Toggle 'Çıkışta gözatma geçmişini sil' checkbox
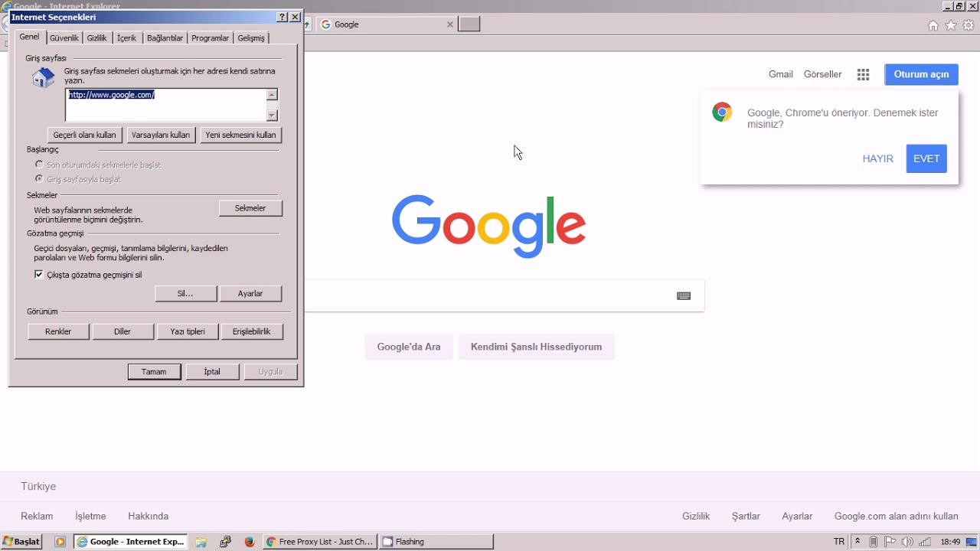 click(x=39, y=275)
